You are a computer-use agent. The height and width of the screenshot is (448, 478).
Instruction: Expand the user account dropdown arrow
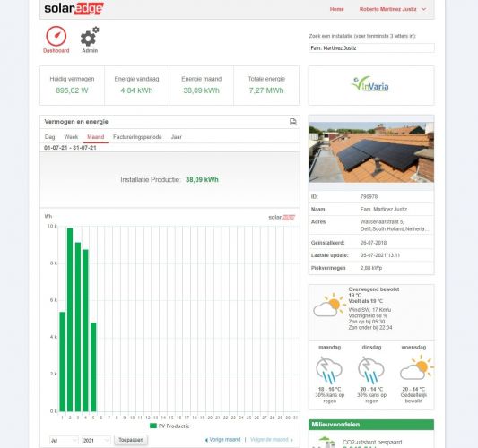tap(423, 9)
